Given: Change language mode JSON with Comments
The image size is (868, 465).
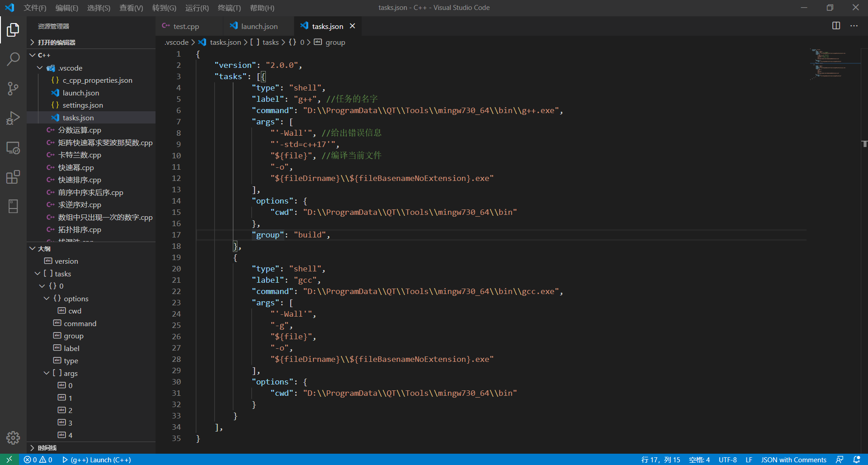Looking at the screenshot, I should 793,460.
